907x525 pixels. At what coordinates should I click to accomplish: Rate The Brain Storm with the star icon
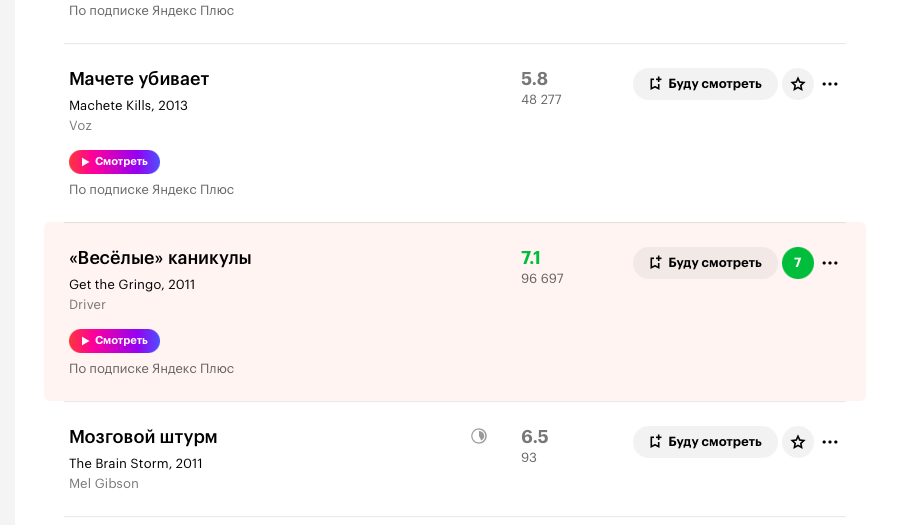tap(798, 442)
